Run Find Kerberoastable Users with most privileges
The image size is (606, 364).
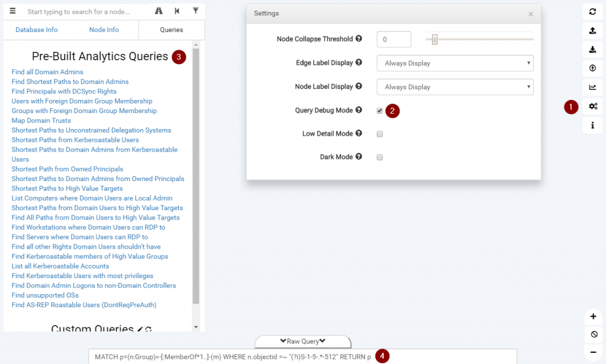[82, 275]
